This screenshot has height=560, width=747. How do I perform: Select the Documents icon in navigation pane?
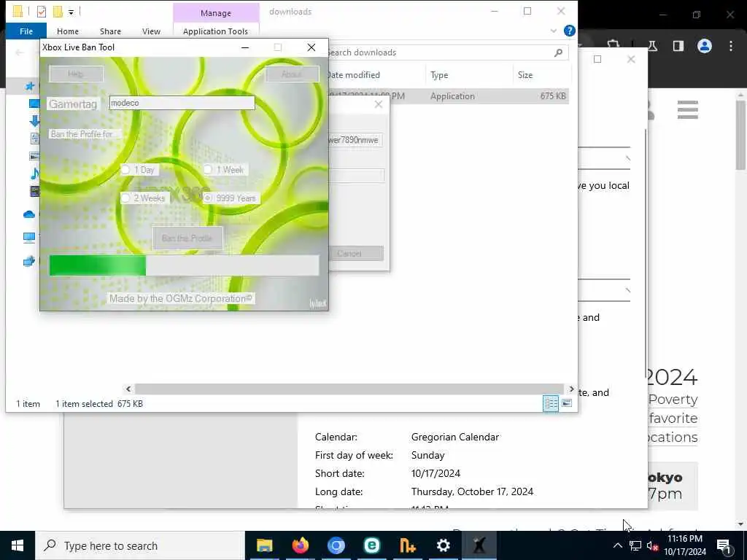34,139
